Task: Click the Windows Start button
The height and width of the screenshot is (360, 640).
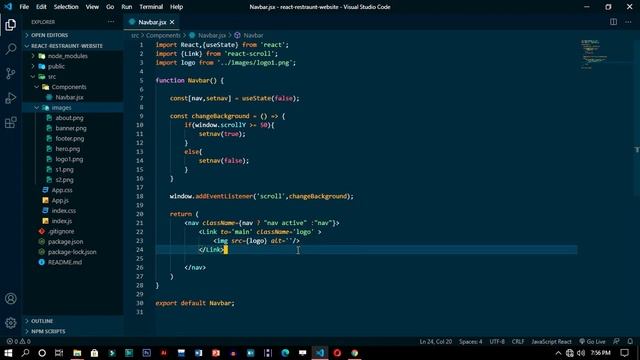Action: click(x=8, y=353)
